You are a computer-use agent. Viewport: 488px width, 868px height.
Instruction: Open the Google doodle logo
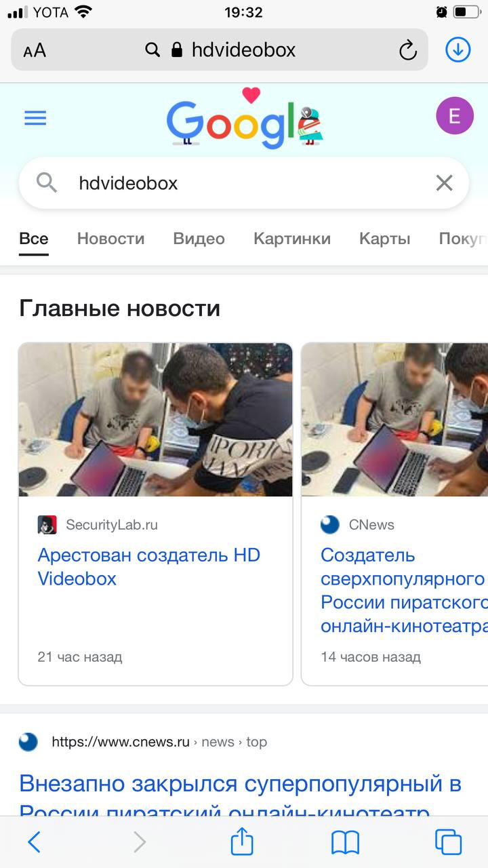point(245,119)
